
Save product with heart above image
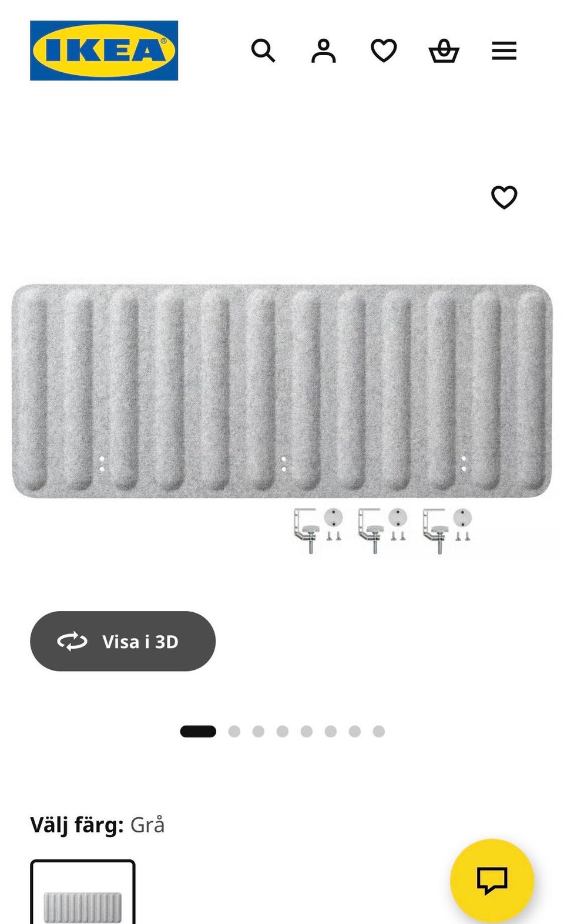tap(504, 197)
